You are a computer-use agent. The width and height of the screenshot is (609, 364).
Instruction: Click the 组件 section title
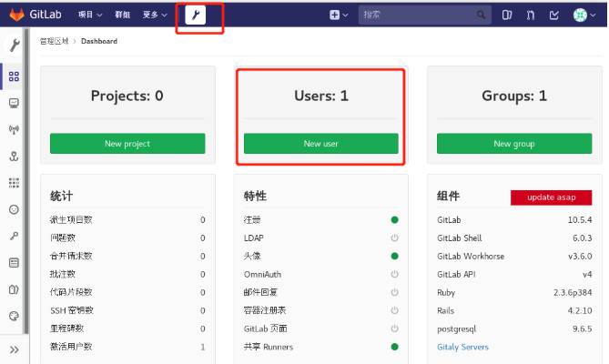coord(448,196)
